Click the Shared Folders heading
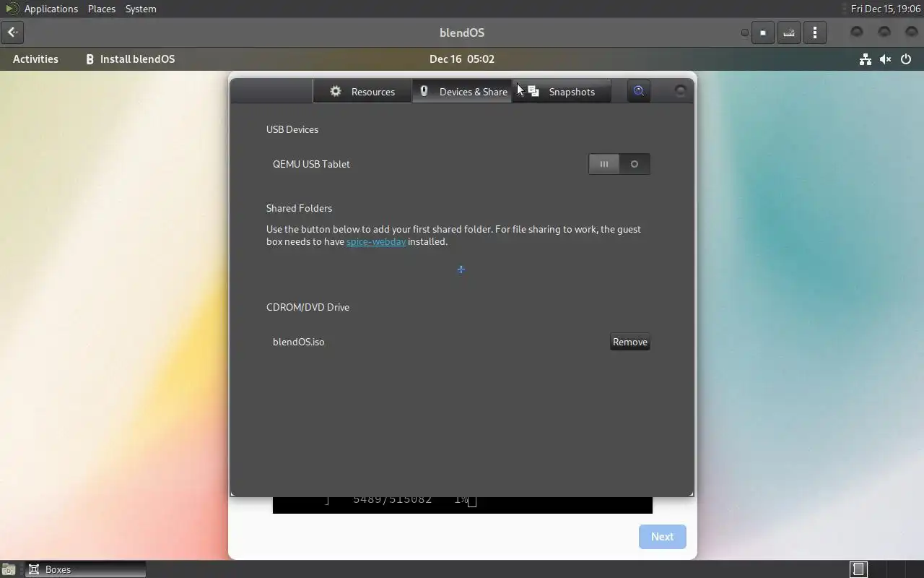The height and width of the screenshot is (578, 924). (x=299, y=208)
